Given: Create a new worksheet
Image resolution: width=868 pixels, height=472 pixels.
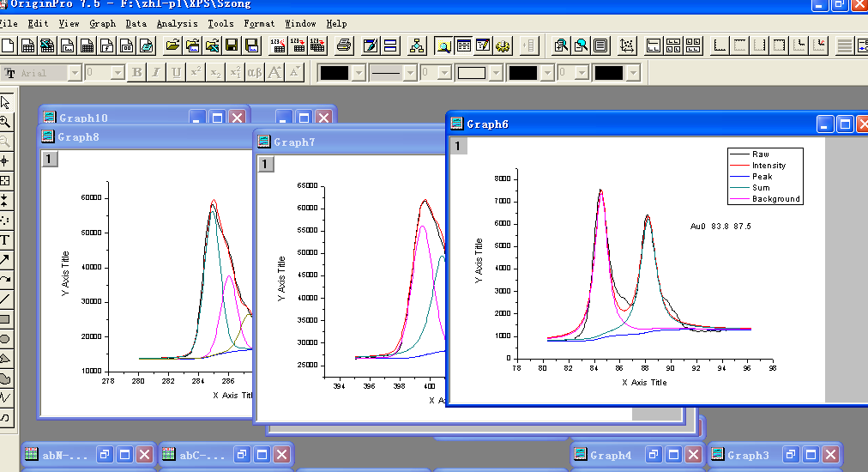Looking at the screenshot, I should click(27, 45).
